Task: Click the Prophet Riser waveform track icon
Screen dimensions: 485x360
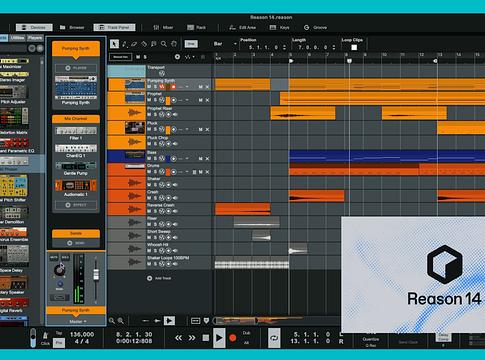Action: tap(134, 113)
